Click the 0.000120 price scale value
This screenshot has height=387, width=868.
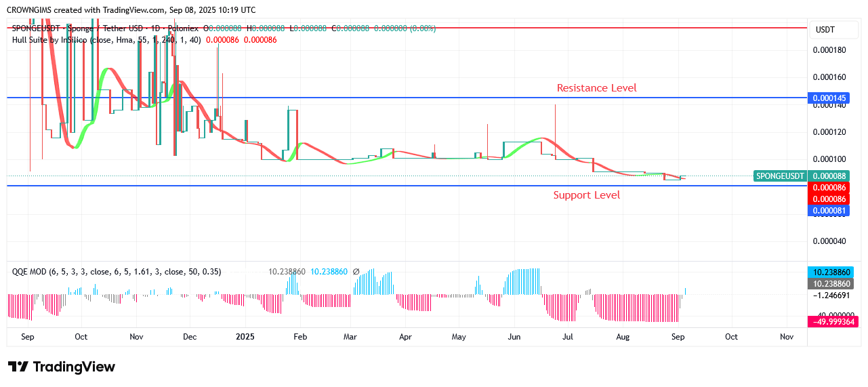click(x=829, y=131)
